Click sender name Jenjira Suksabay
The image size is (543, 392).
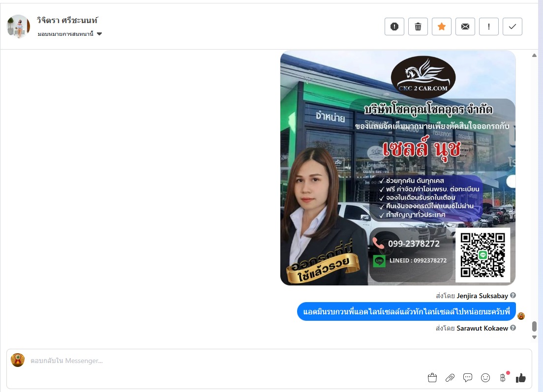click(x=482, y=296)
